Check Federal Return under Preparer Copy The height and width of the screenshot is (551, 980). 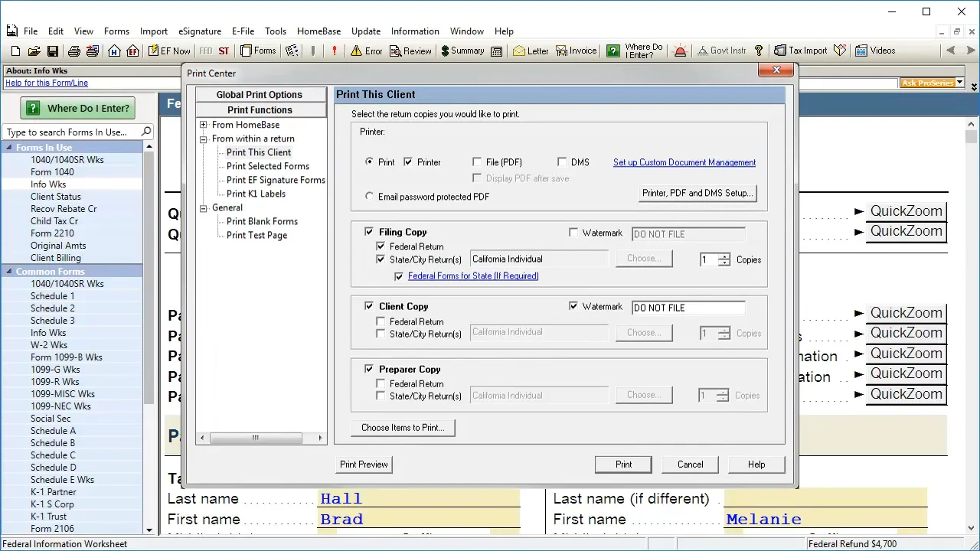pyautogui.click(x=381, y=384)
